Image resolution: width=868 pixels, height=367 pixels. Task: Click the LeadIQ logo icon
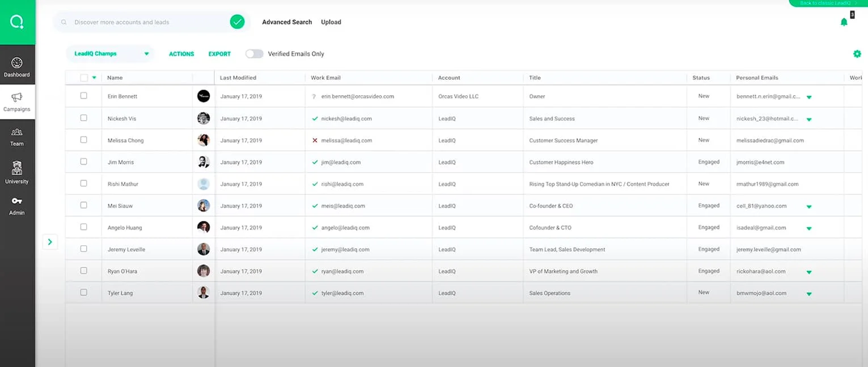pos(17,22)
